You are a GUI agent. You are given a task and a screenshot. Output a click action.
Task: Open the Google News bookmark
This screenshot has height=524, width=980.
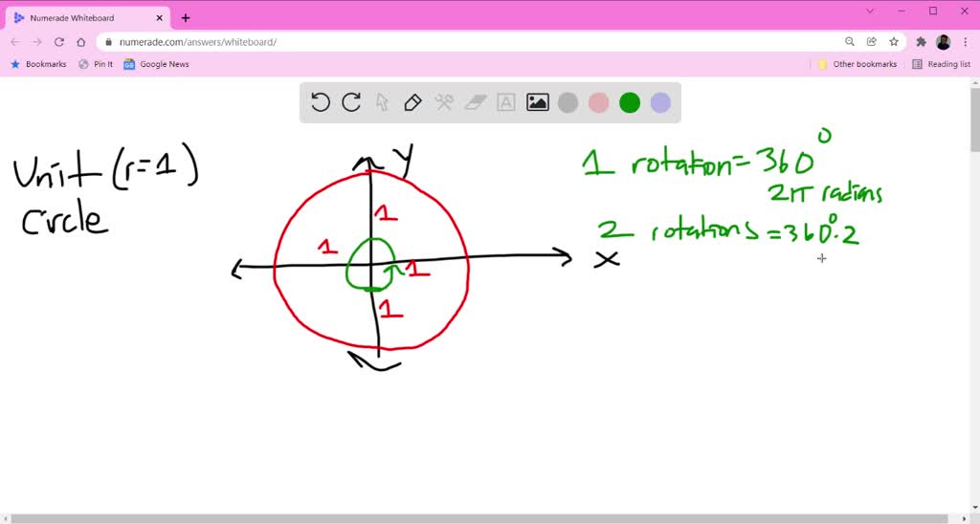156,64
